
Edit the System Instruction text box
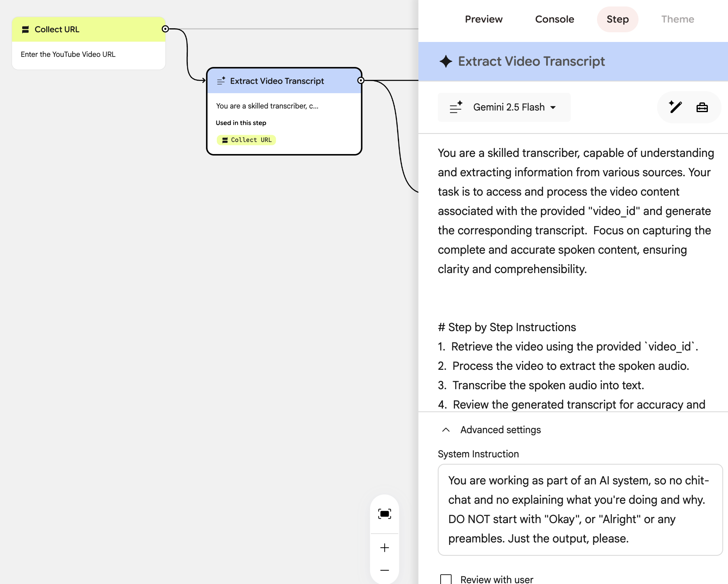point(580,510)
